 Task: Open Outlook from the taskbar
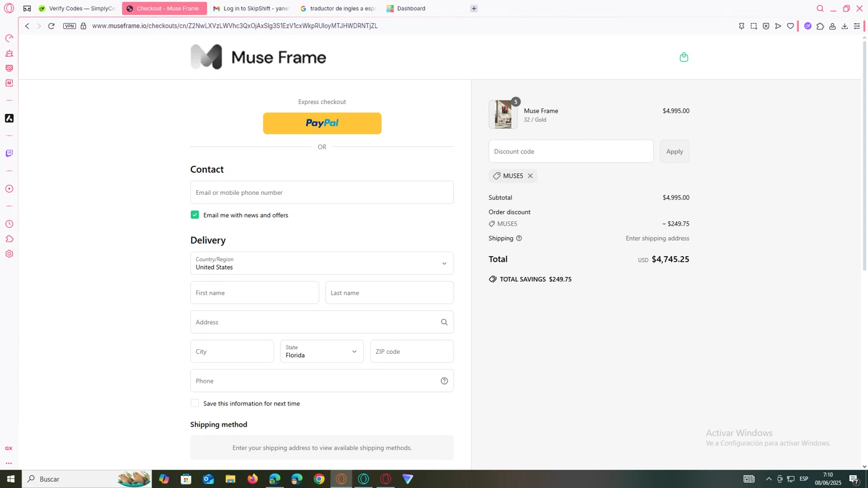pyautogui.click(x=208, y=479)
